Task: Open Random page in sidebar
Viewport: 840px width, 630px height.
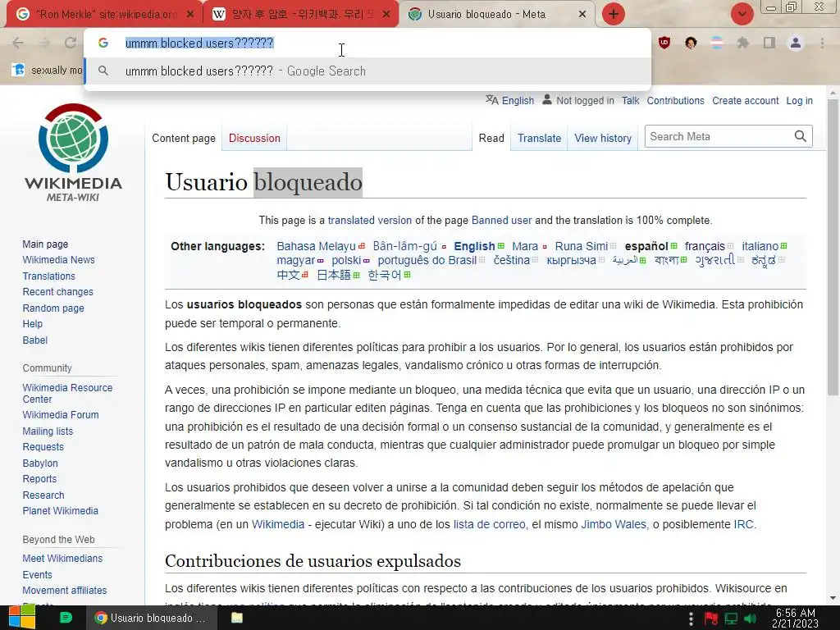Action: (x=53, y=308)
